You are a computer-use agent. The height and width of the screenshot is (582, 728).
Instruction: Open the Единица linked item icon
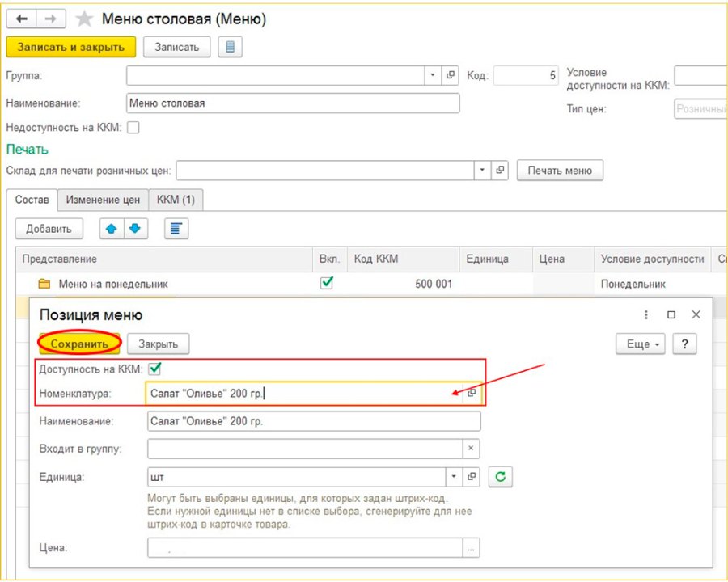(x=472, y=477)
